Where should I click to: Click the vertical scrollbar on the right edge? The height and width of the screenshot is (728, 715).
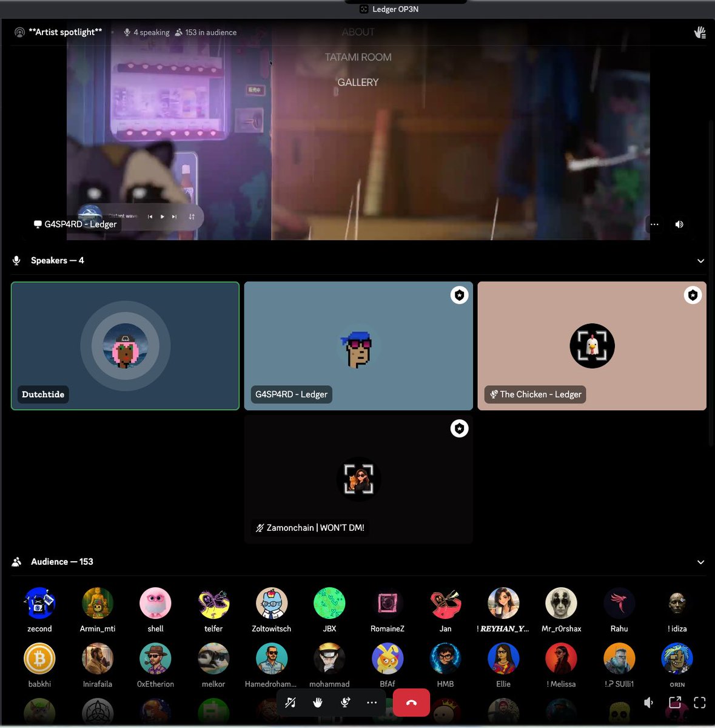(711, 282)
